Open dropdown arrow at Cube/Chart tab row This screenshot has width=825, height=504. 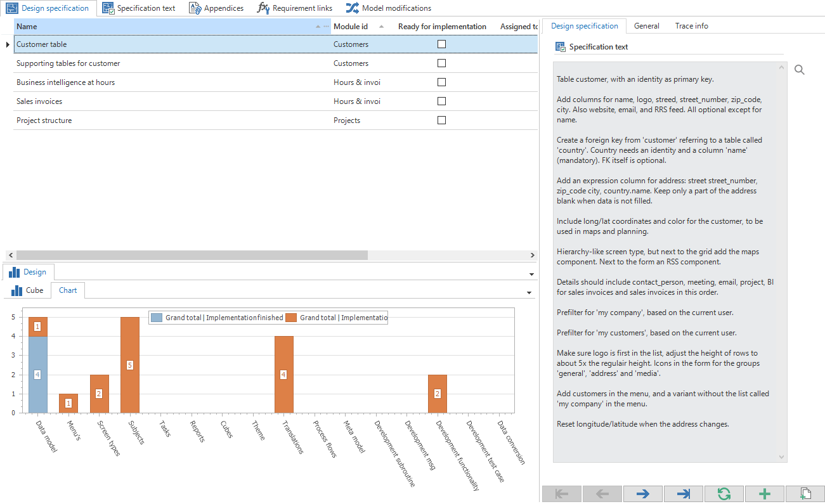coord(529,292)
